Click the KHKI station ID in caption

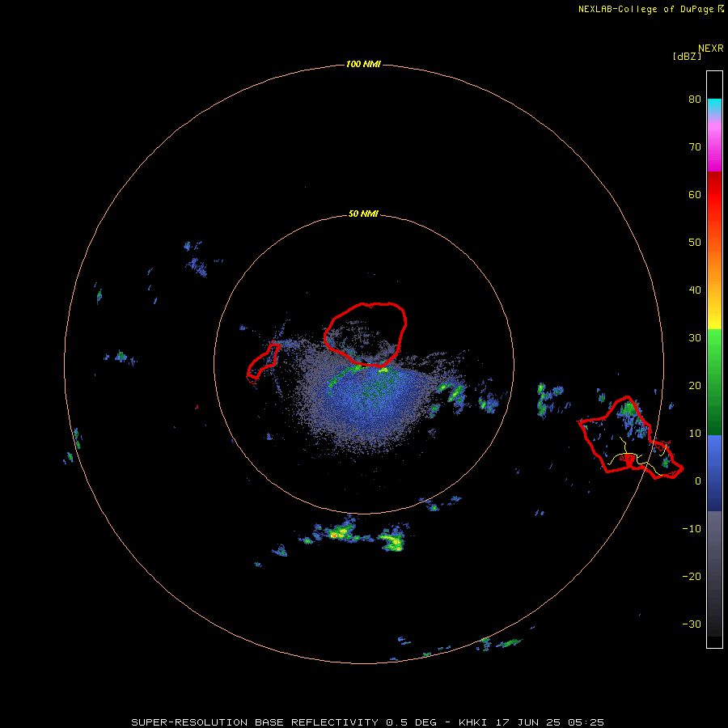[x=472, y=722]
